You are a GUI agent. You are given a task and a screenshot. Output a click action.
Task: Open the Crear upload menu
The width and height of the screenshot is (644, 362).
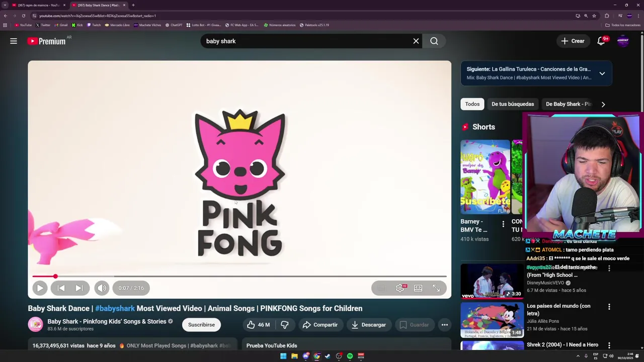click(573, 41)
